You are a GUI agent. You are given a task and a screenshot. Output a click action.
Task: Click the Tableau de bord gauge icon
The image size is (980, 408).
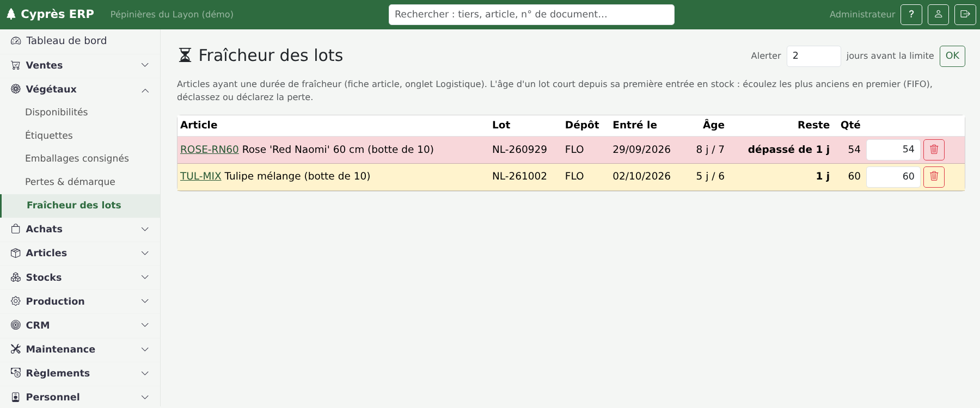point(16,41)
